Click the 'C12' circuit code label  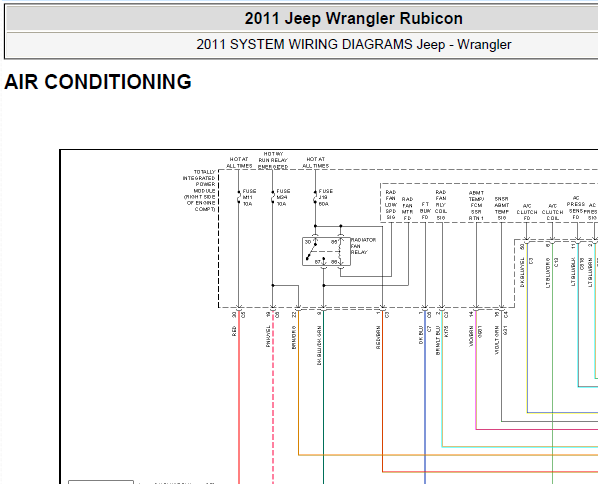click(x=556, y=262)
